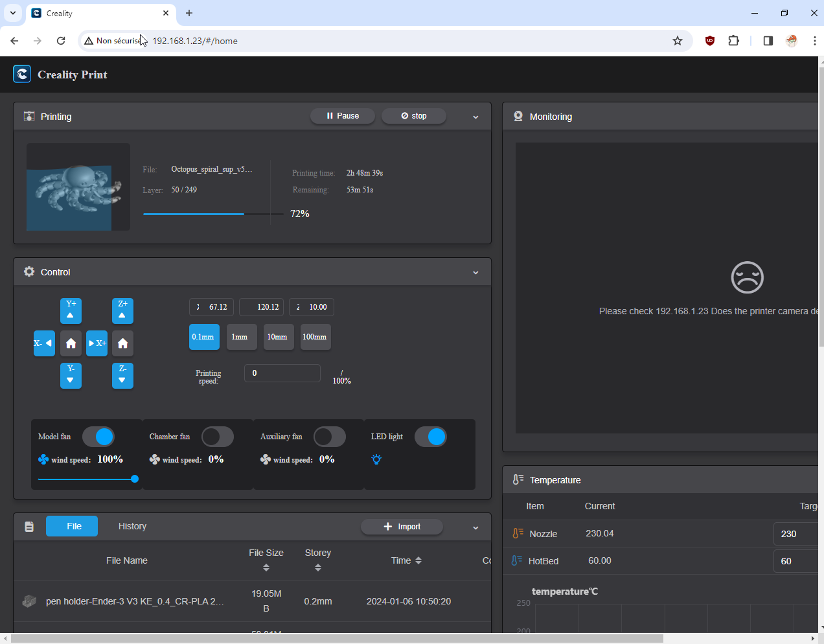
Task: Click the print progress bar
Action: tap(213, 214)
